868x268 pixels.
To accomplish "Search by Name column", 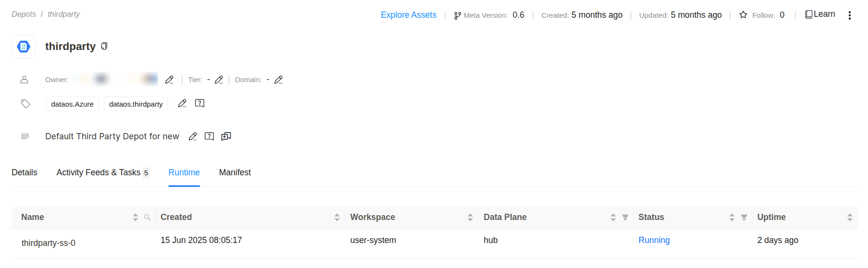I will click(148, 218).
